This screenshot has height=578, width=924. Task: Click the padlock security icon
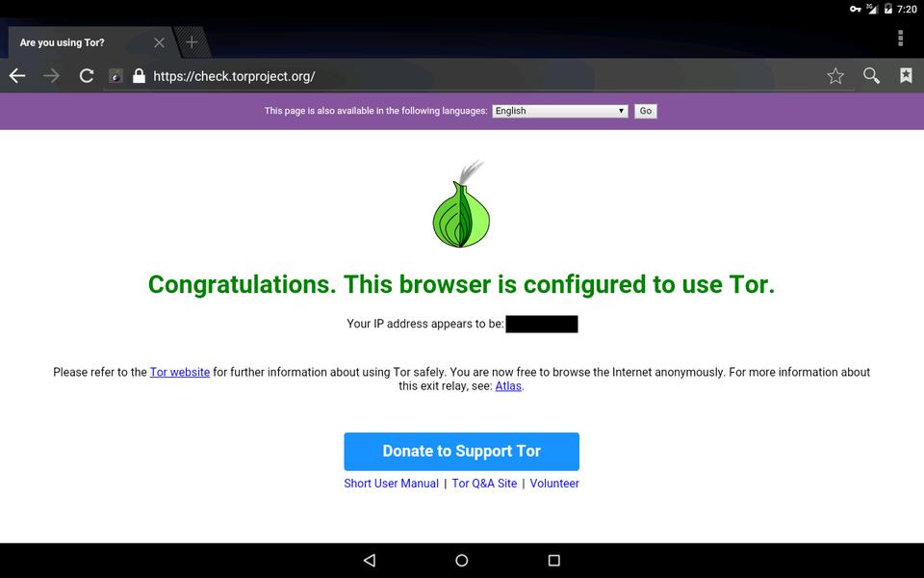point(139,75)
